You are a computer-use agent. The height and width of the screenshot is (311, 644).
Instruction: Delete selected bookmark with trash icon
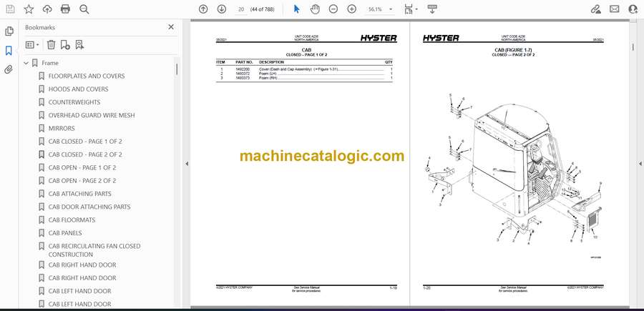[51, 45]
